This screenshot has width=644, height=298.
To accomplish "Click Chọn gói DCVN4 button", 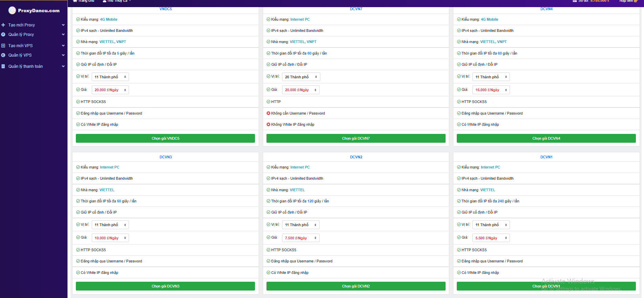I will (546, 138).
